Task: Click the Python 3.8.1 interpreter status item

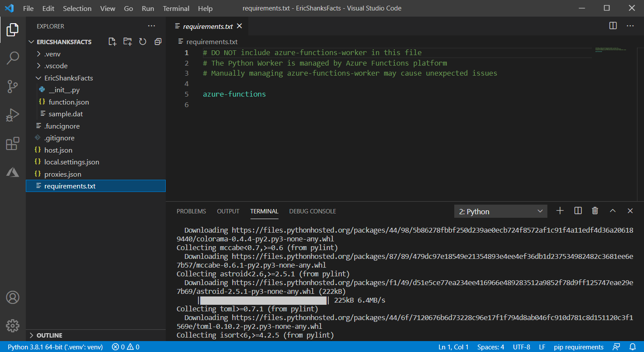Action: (x=55, y=347)
